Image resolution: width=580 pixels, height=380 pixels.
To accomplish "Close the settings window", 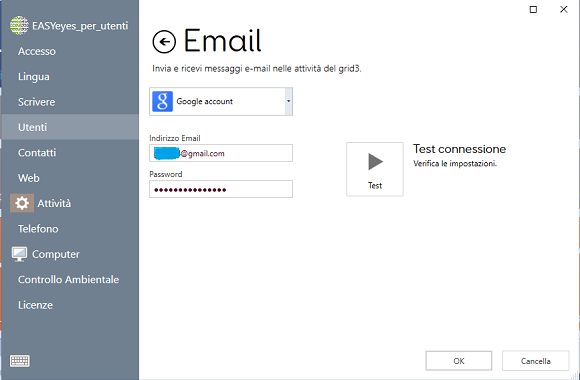I will [564, 10].
